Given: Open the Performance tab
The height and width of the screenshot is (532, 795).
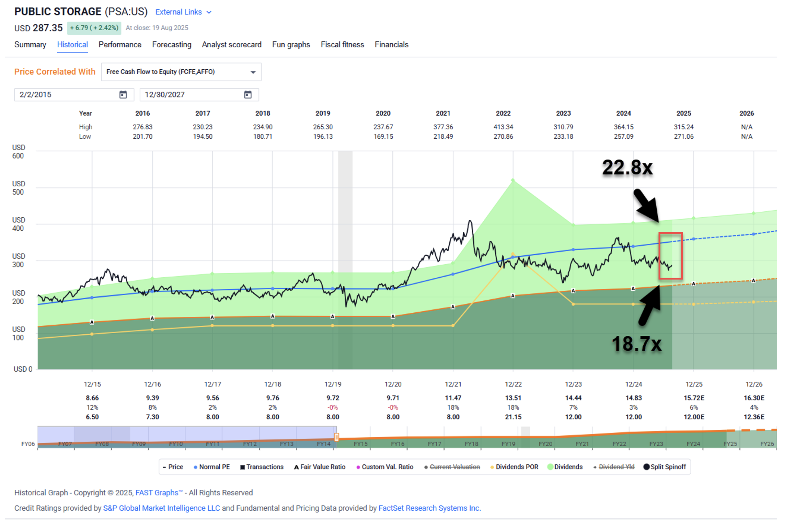Looking at the screenshot, I should tap(120, 45).
